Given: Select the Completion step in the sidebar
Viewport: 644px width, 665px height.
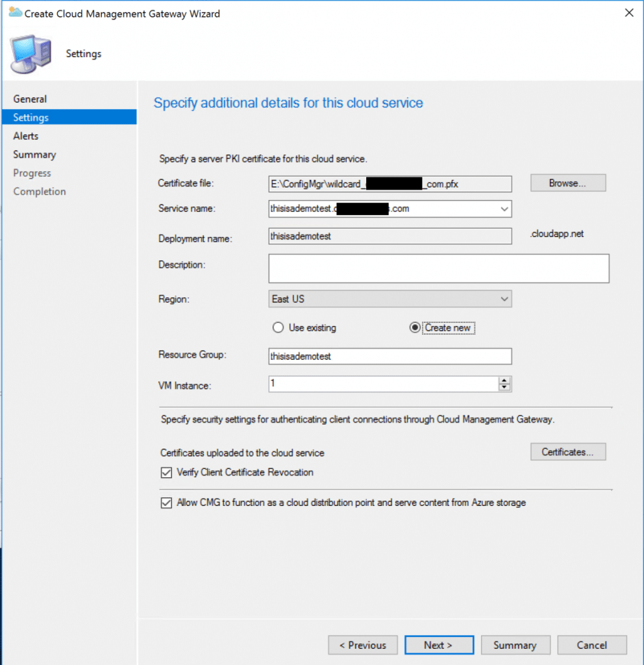Looking at the screenshot, I should [40, 191].
